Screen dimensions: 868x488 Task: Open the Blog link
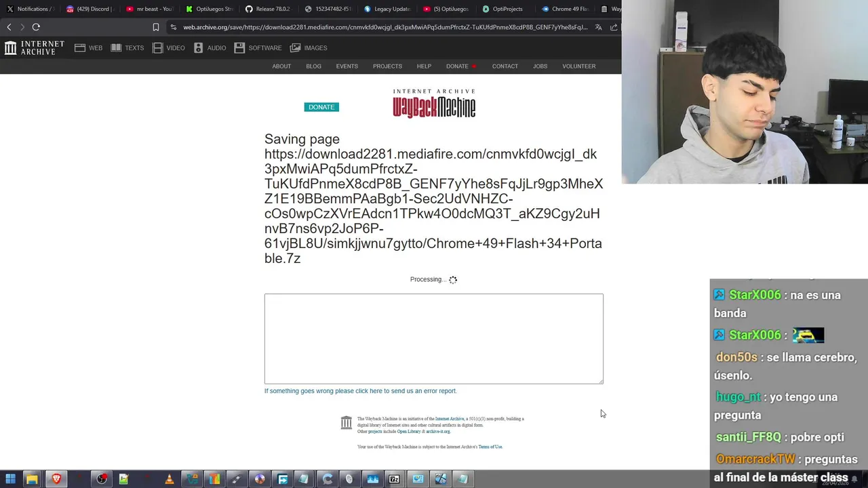click(x=313, y=66)
